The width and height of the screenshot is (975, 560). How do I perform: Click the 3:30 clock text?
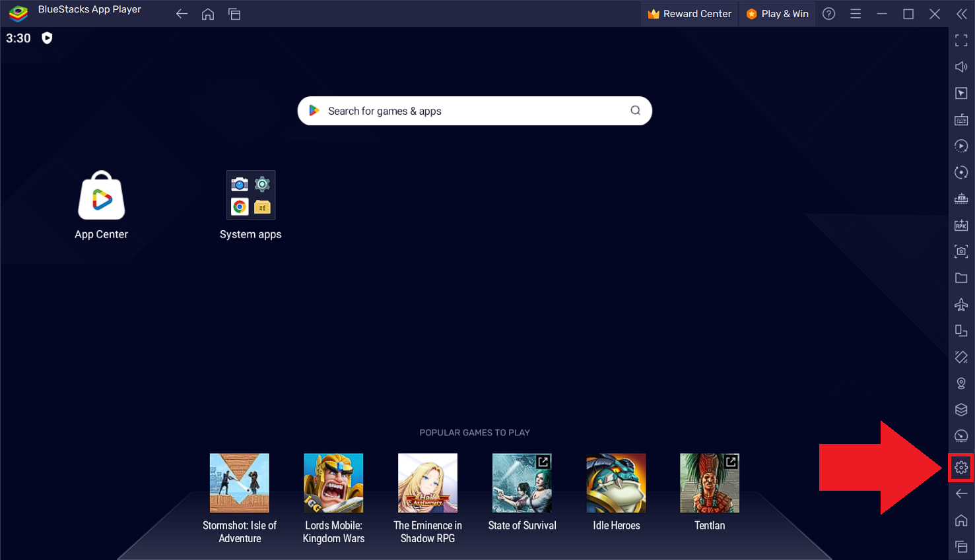click(x=18, y=38)
